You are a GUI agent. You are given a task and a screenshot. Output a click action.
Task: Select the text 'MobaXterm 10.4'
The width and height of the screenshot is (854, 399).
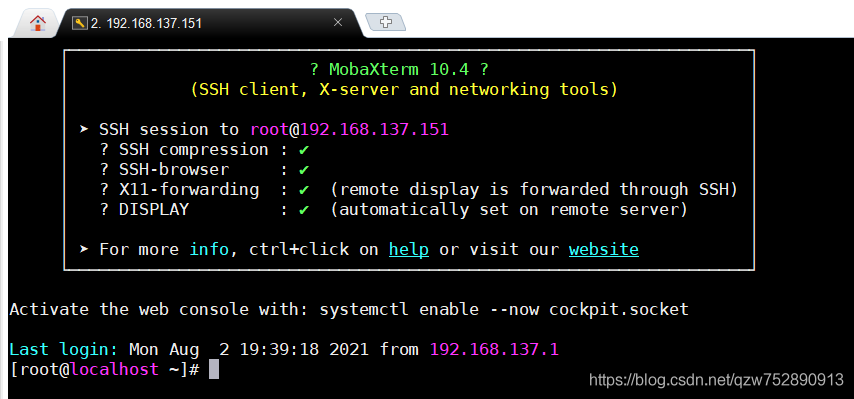pos(398,70)
